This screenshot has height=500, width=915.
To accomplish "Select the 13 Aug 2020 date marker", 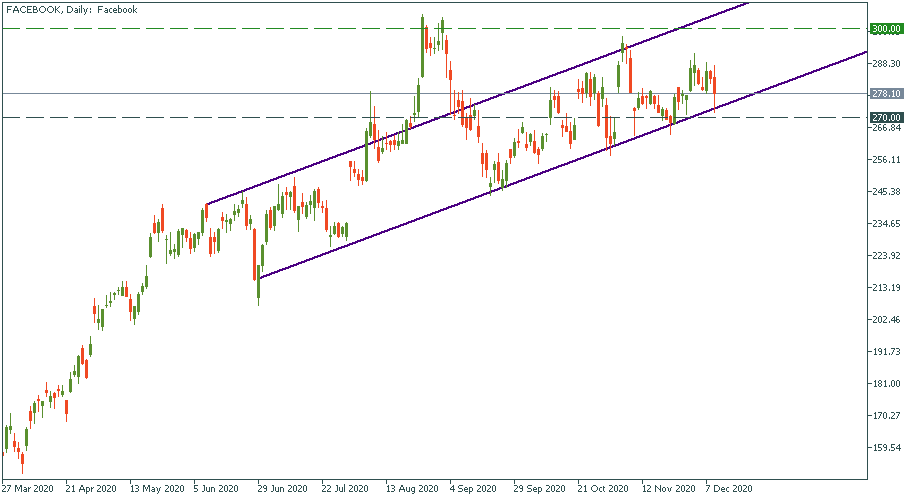I will tap(413, 489).
